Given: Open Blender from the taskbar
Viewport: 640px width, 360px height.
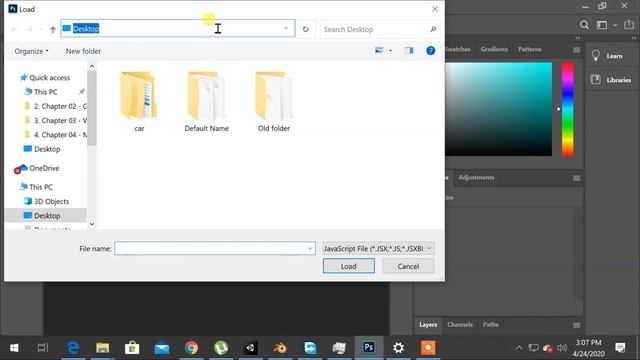Looking at the screenshot, I should (x=280, y=348).
